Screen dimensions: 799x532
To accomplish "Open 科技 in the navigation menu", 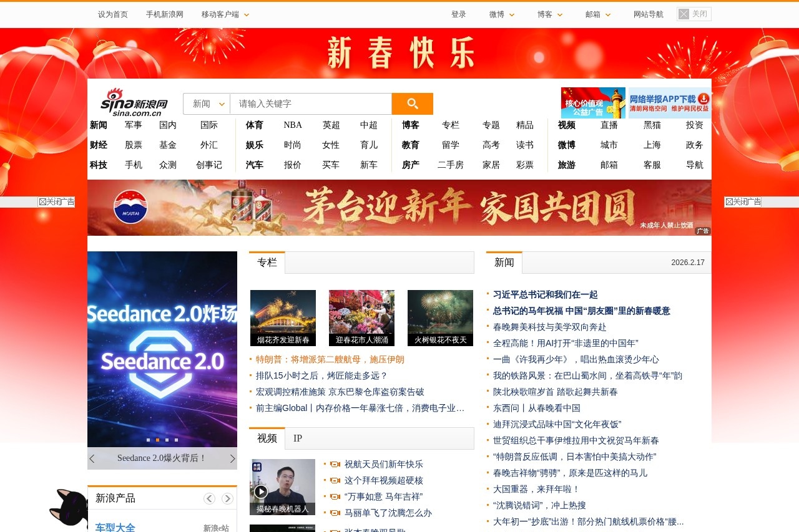I will [x=99, y=165].
